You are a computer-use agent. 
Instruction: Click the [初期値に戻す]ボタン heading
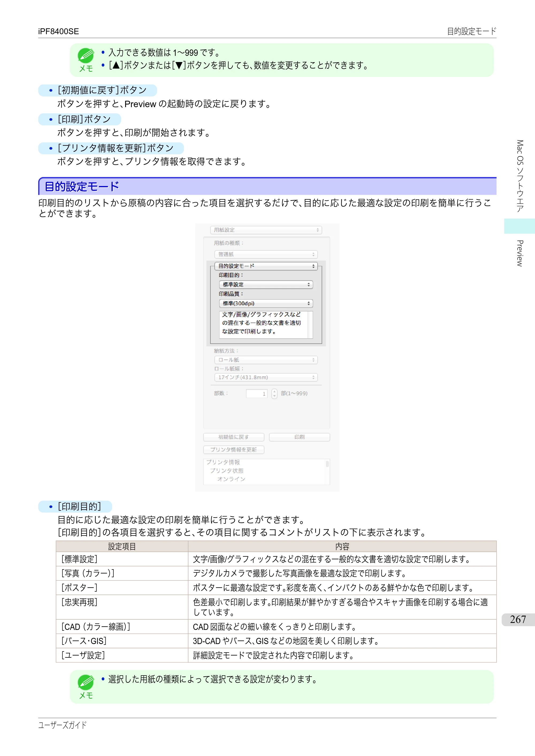[x=102, y=90]
